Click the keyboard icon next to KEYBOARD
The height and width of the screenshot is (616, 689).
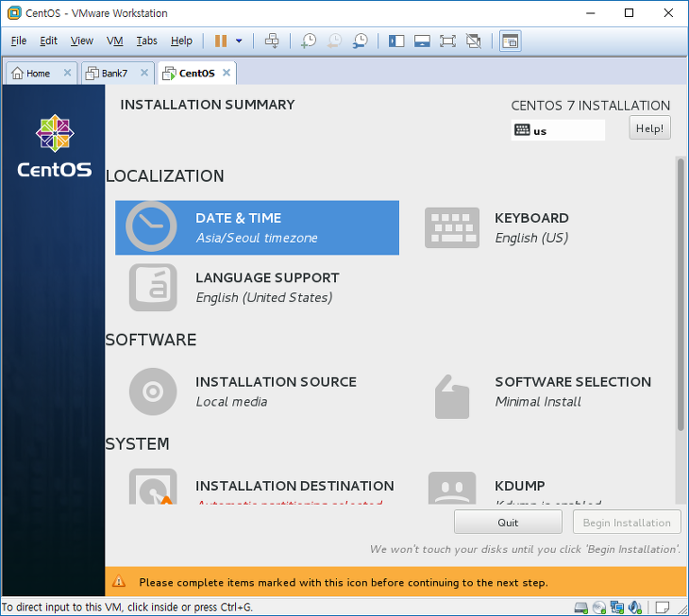(x=452, y=227)
